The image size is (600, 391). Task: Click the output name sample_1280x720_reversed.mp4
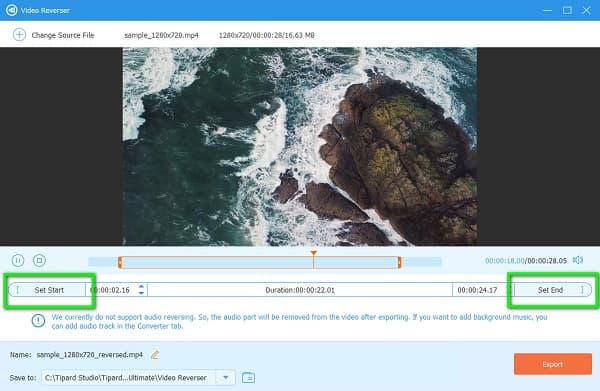tap(90, 355)
